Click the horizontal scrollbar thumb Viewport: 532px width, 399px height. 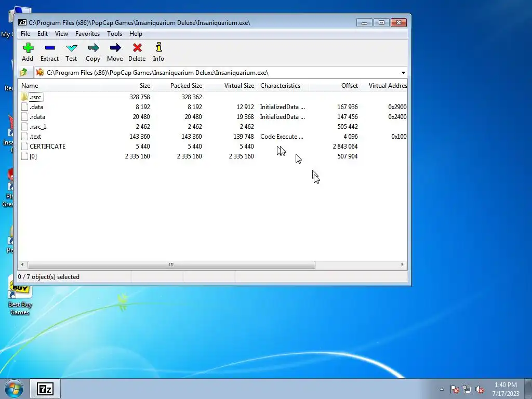pos(171,264)
